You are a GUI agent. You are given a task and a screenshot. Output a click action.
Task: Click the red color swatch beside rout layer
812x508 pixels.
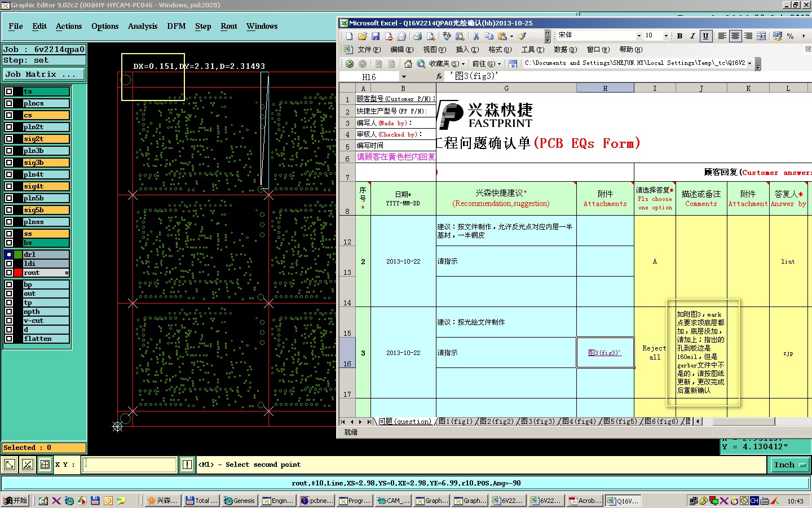(18, 273)
